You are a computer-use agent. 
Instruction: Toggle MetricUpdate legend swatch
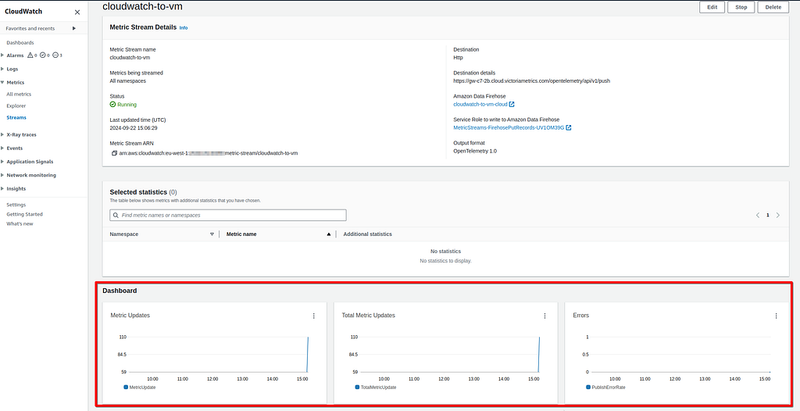pos(126,388)
